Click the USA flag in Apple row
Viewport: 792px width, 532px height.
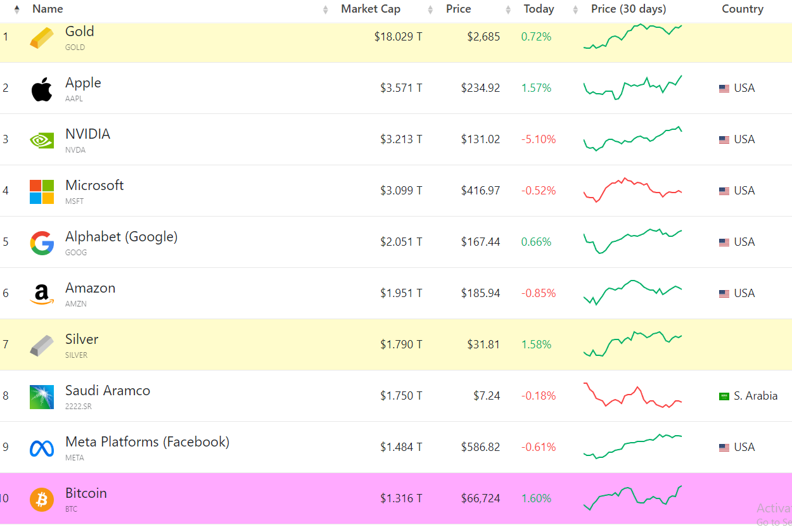click(x=724, y=89)
